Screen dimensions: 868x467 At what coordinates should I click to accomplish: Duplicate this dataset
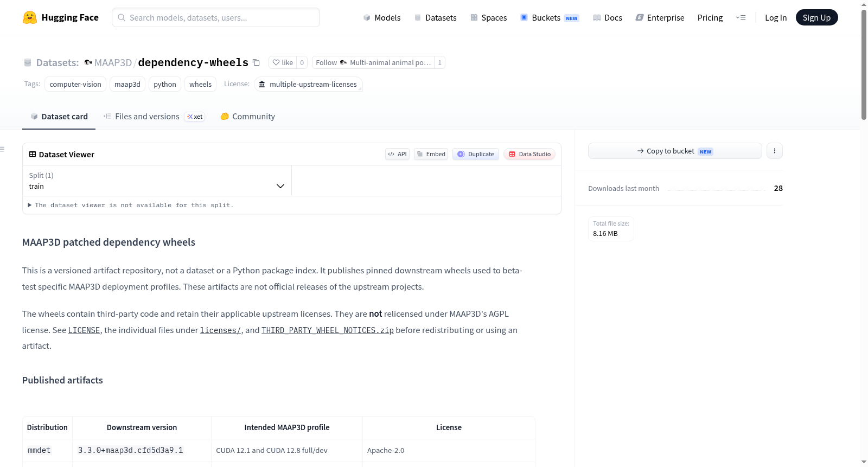(x=476, y=154)
